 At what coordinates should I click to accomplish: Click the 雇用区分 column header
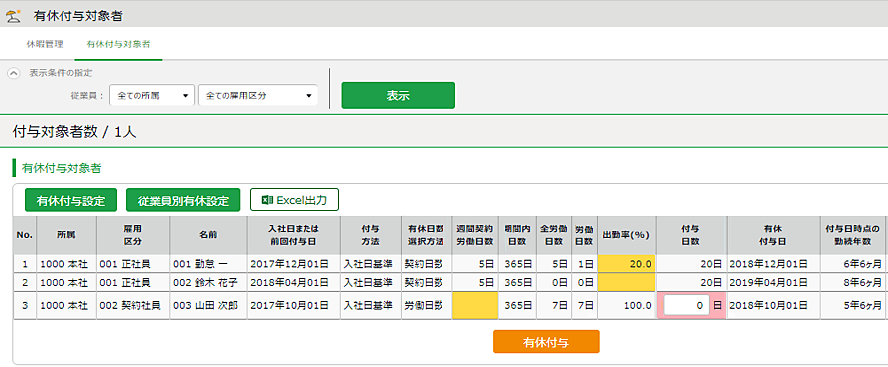point(132,236)
